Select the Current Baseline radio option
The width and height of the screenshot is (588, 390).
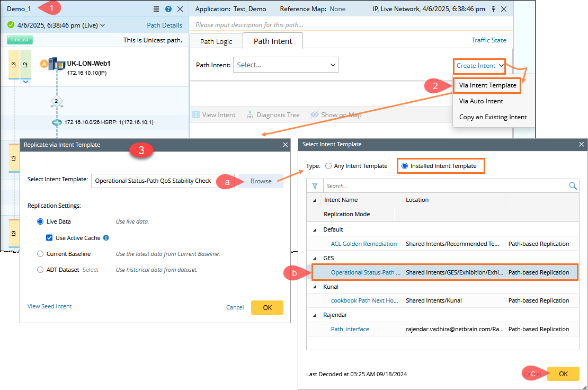coord(40,254)
